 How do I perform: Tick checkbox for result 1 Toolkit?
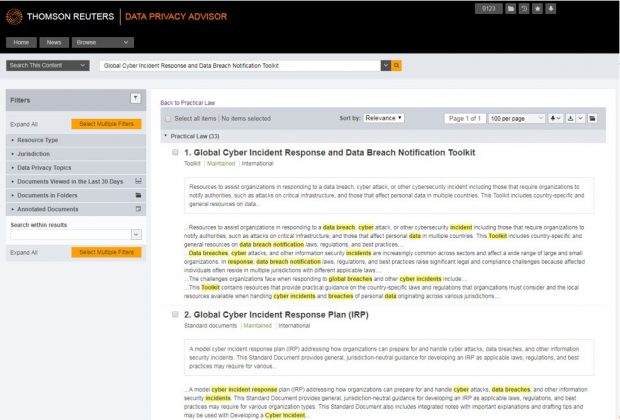click(175, 152)
